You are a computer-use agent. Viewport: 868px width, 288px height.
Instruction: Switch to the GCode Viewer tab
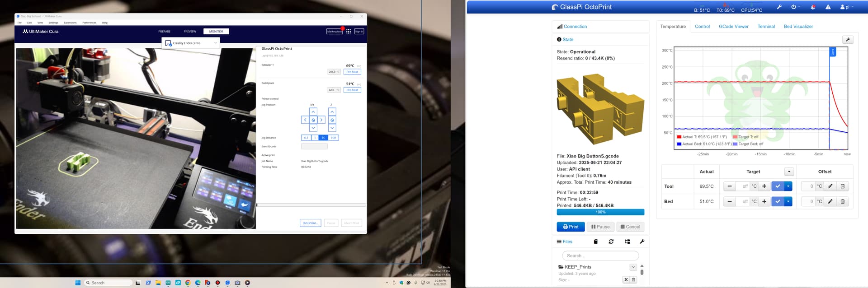pos(733,27)
